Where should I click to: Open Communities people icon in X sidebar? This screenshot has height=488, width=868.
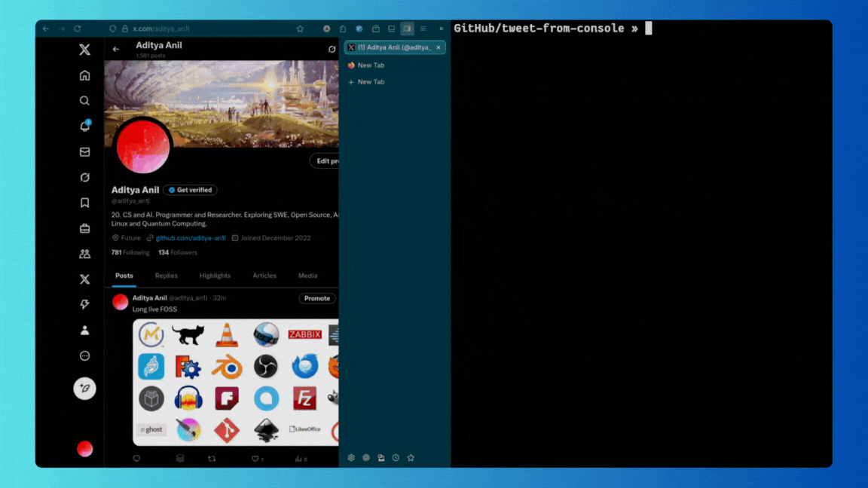pyautogui.click(x=84, y=253)
